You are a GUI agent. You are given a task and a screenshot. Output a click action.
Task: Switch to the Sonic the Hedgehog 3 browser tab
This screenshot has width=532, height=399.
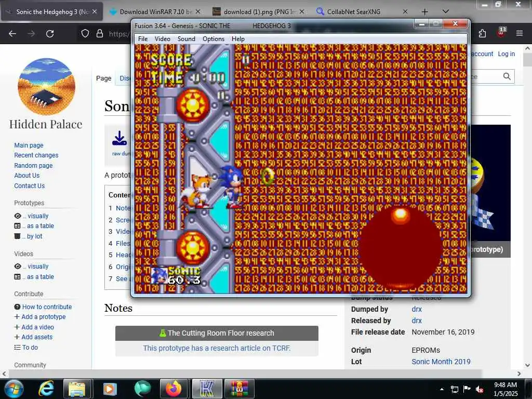(52, 12)
